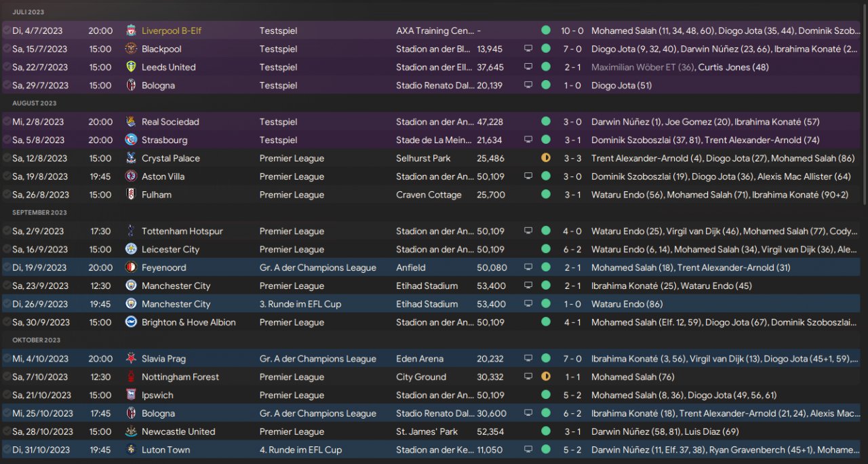The image size is (868, 464).
Task: Open the 3 - 3 Crystal Palace result
Action: click(572, 158)
